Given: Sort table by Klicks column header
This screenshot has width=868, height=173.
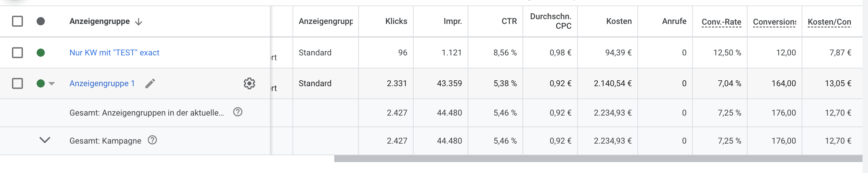Looking at the screenshot, I should pyautogui.click(x=396, y=21).
